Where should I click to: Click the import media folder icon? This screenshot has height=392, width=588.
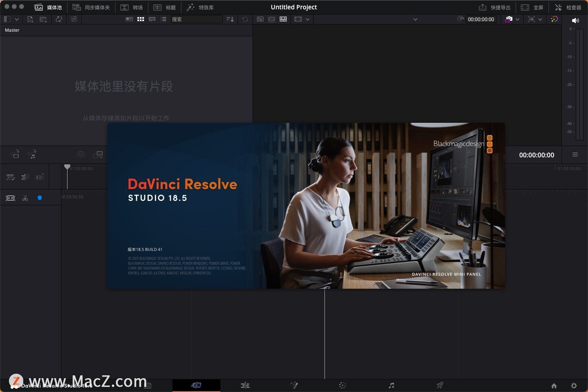43,19
